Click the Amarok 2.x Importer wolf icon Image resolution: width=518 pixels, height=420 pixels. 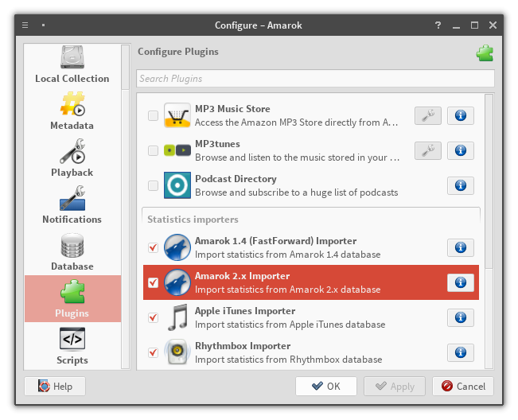pos(177,282)
